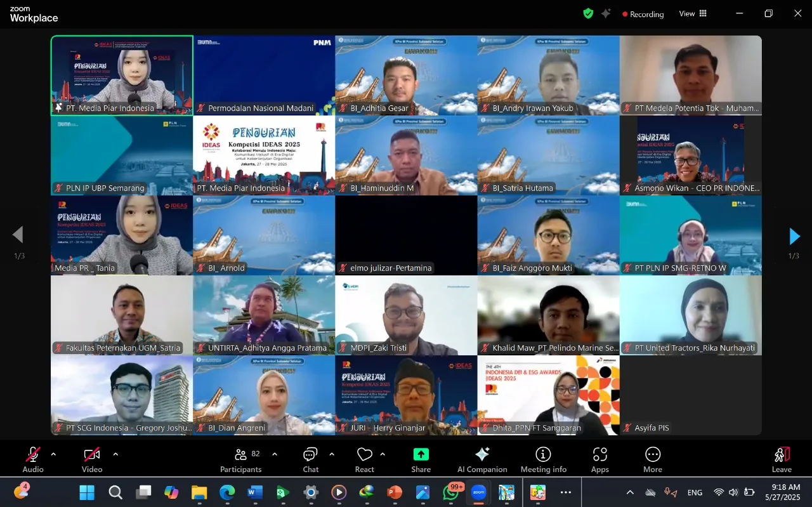Image resolution: width=812 pixels, height=507 pixels.
Task: Select the Asmono Wikan video tile
Action: pos(691,155)
